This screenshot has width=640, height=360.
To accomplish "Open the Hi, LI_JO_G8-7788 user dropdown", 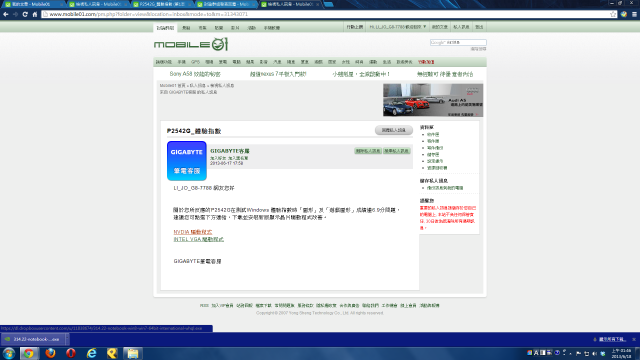I will point(397,27).
